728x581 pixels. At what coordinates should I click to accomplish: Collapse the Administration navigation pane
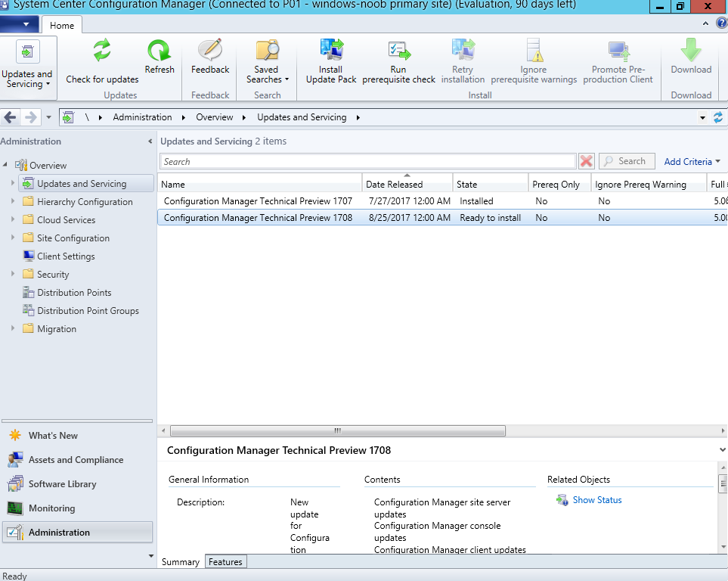150,141
